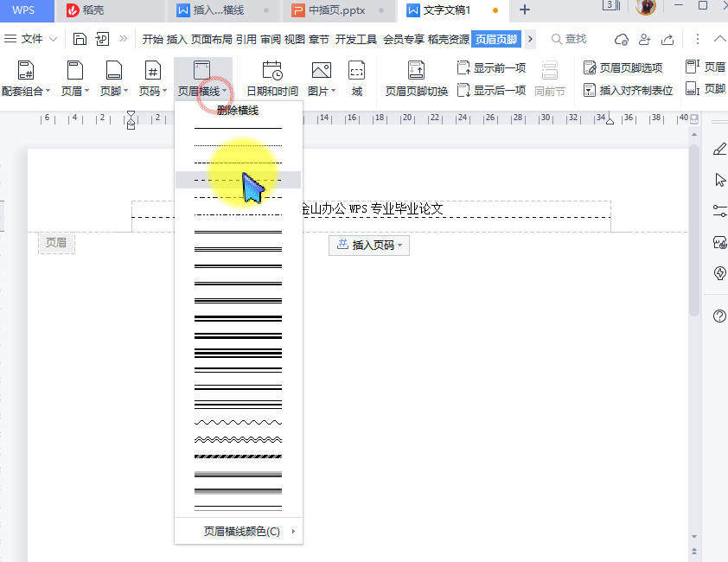Switch to the 页面布局 ribbon tab

pyautogui.click(x=212, y=39)
